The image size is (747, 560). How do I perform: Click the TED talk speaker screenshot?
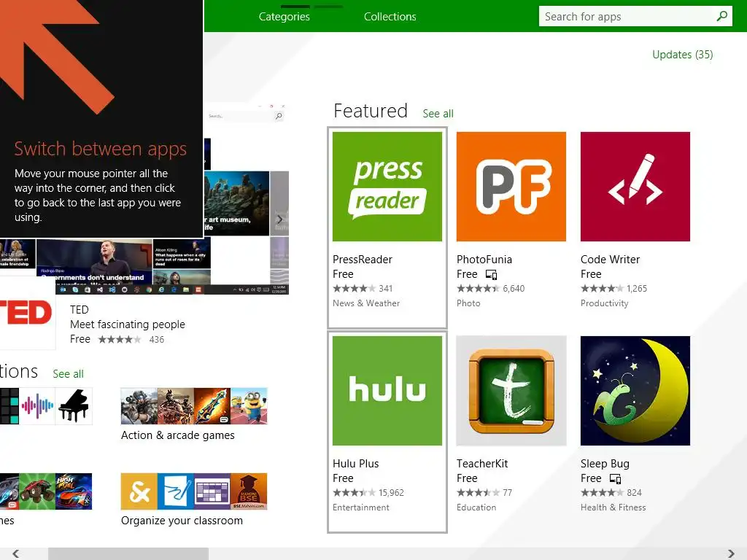pos(94,261)
